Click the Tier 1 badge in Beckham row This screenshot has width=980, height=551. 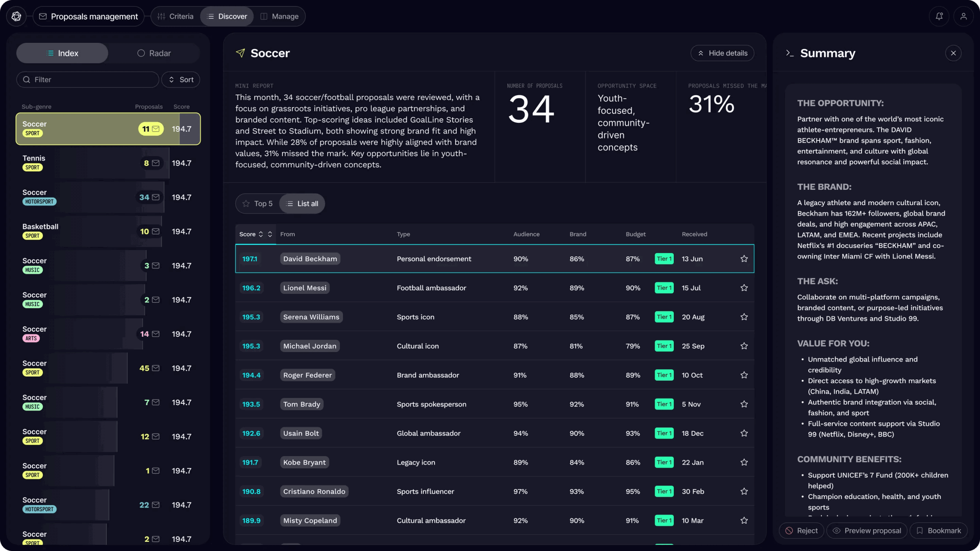click(x=664, y=259)
